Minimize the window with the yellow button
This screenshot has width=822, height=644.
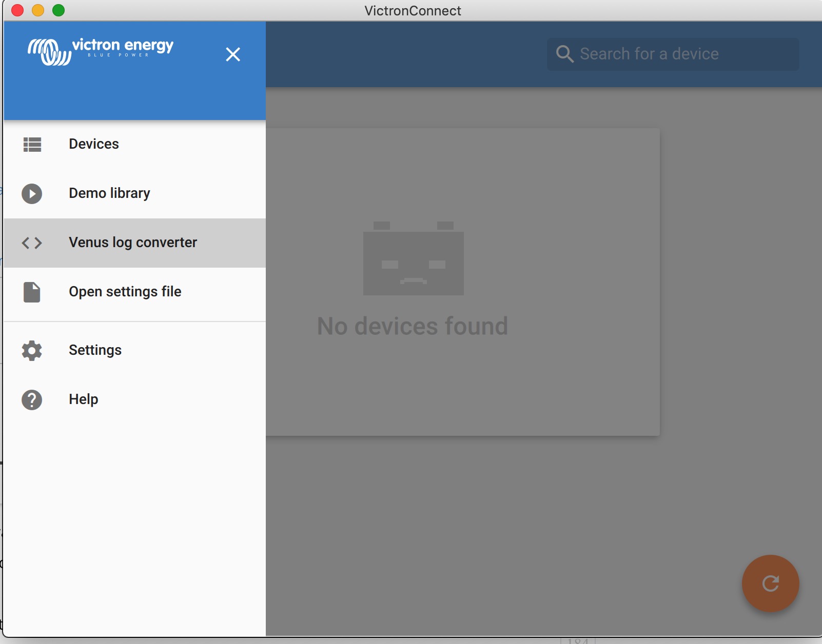point(38,10)
